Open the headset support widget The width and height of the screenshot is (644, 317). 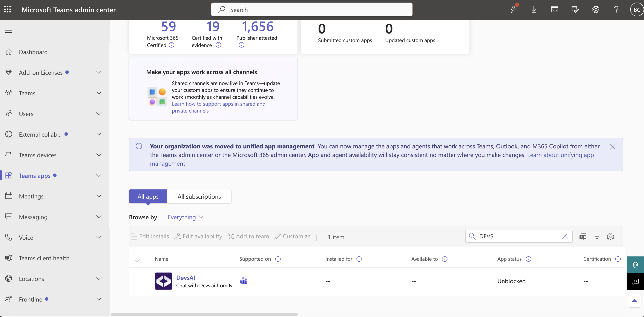point(635,265)
